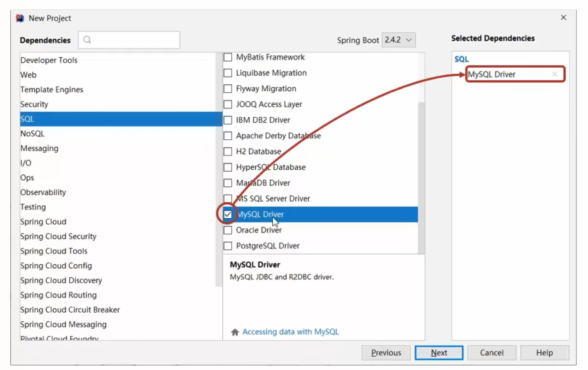Click the MyBatis Framework row label
This screenshot has height=370, width=588.
271,57
